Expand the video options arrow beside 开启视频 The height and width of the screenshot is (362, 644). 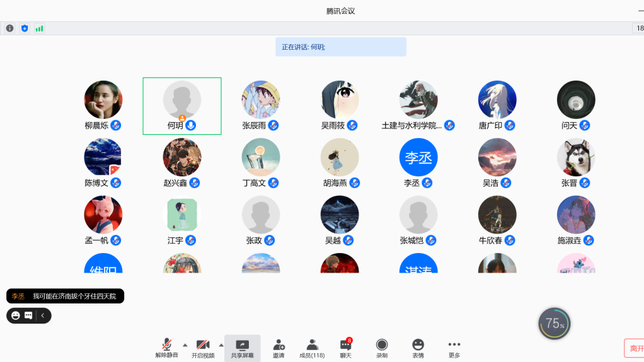coord(221,344)
